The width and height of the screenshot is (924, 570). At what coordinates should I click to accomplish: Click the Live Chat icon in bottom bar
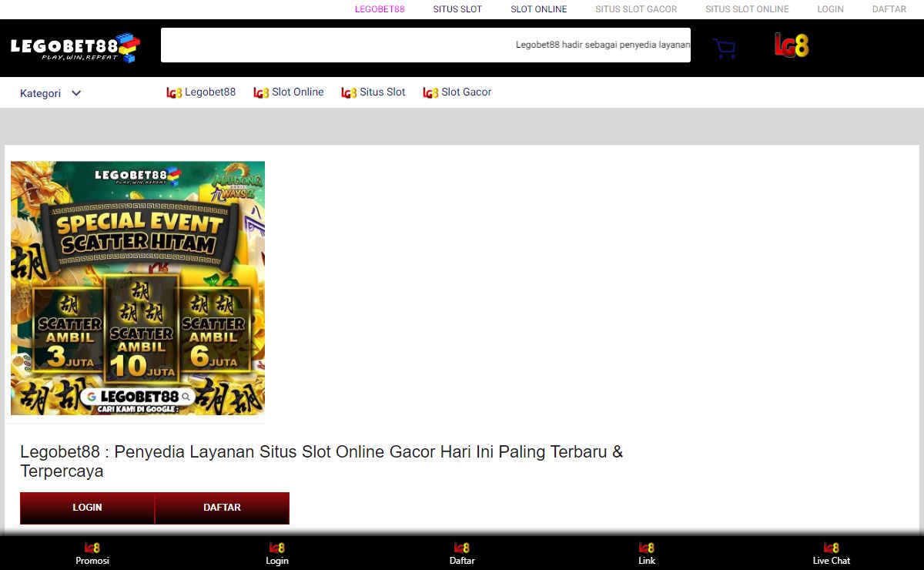click(x=832, y=548)
